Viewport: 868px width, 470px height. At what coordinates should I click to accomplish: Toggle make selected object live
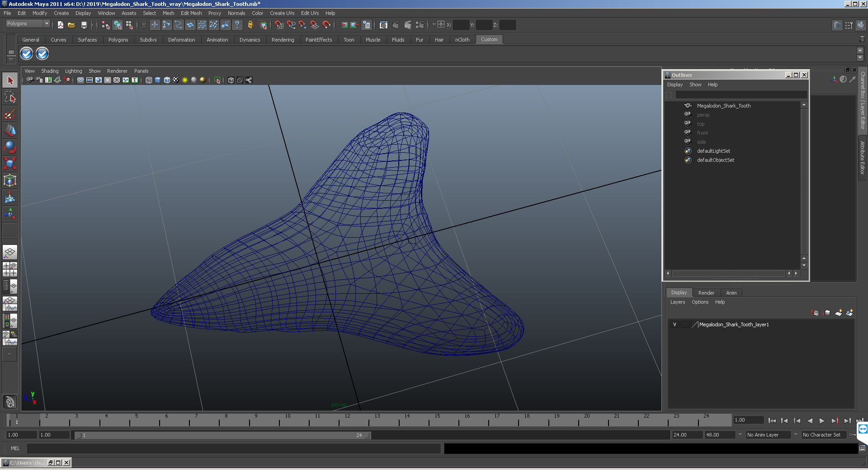pyautogui.click(x=326, y=25)
